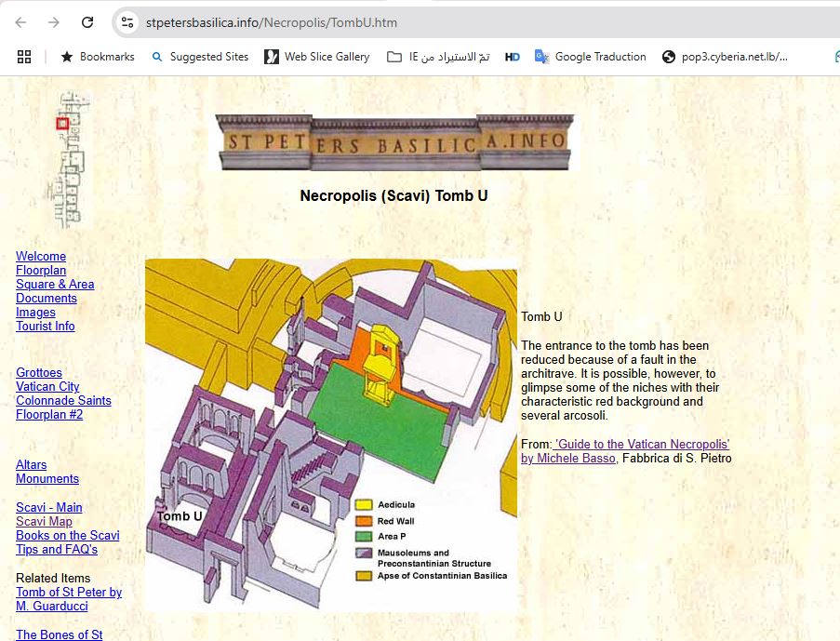The height and width of the screenshot is (641, 840).
Task: Open the IE imported bookmarks folder
Action: 438,57
